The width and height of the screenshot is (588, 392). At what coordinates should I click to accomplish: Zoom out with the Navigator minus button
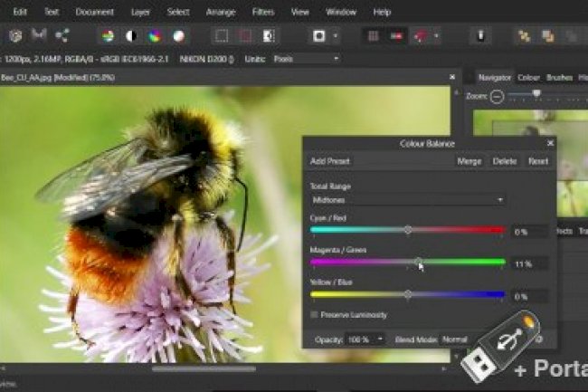pyautogui.click(x=497, y=95)
